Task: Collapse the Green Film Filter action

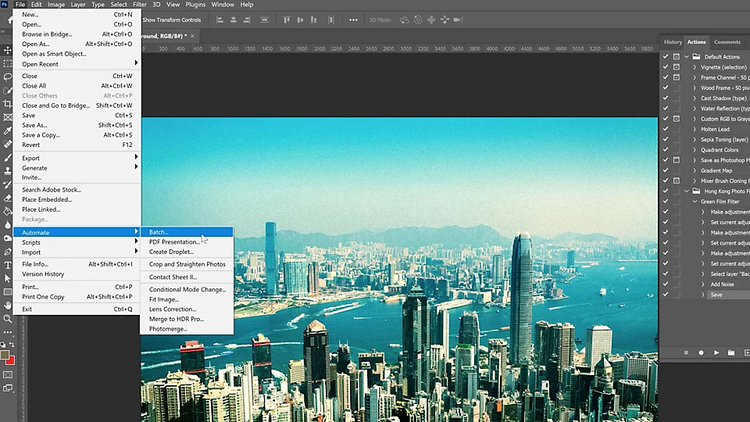Action: click(695, 201)
